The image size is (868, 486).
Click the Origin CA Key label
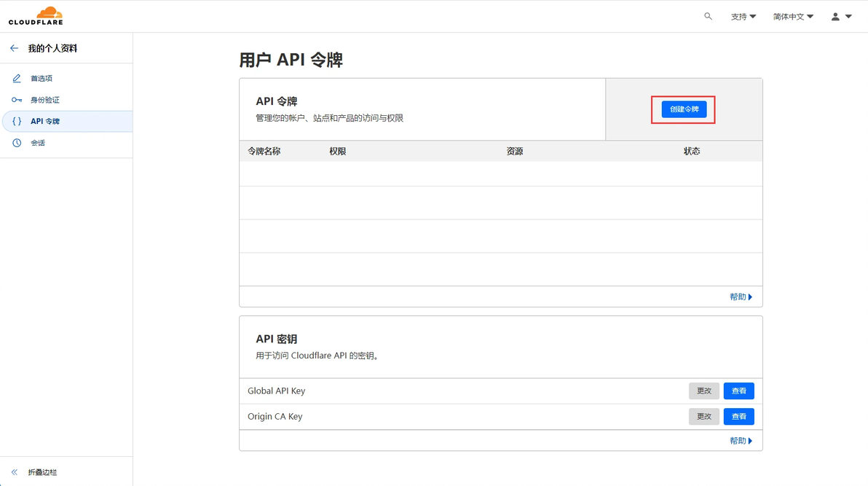coord(275,417)
